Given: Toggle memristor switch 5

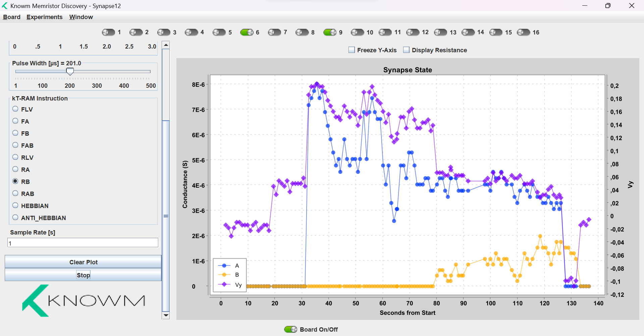Looking at the screenshot, I should [x=219, y=32].
